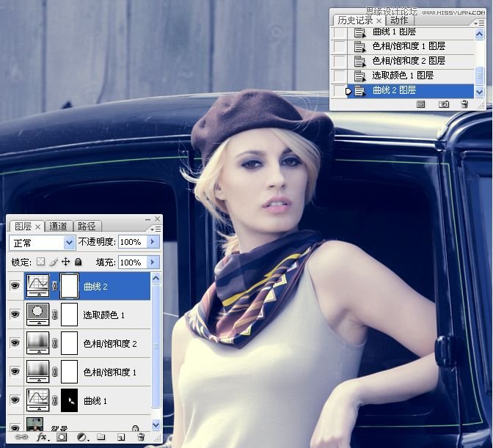The width and height of the screenshot is (493, 448).
Task: Create new document from current history state
Action: (421, 105)
